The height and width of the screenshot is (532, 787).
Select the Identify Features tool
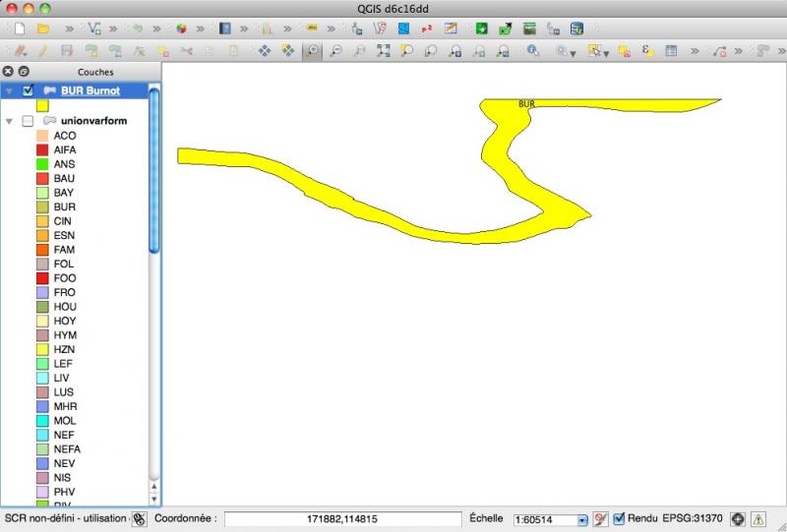click(x=532, y=50)
